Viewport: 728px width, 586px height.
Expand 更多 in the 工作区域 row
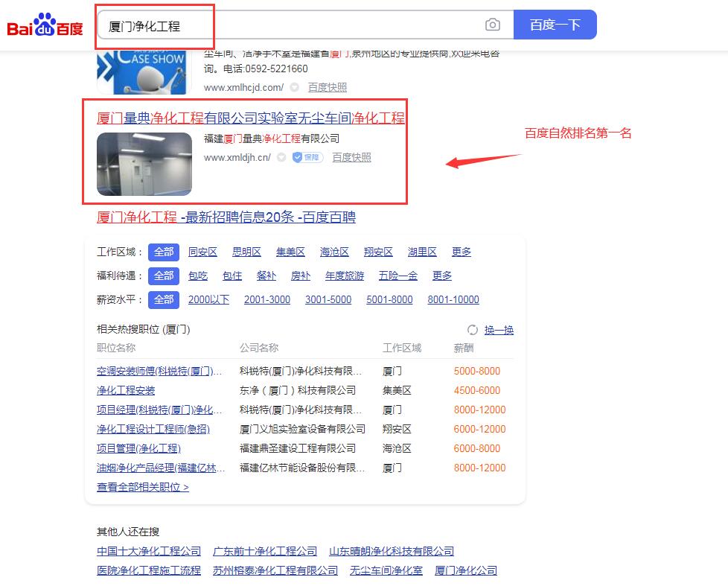coord(462,252)
